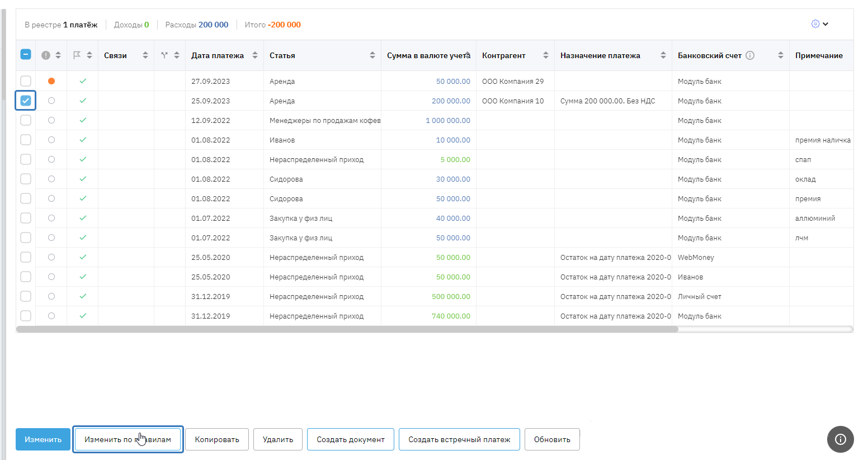Uncheck the 25.09.2023 Аренда payment row
Image resolution: width=868 pixels, height=460 pixels.
[26, 101]
